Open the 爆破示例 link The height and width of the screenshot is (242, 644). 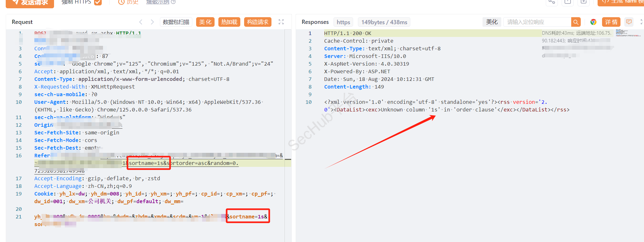pyautogui.click(x=158, y=2)
